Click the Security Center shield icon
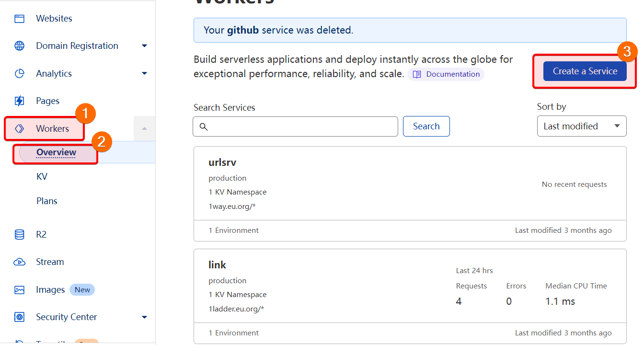 tap(19, 317)
